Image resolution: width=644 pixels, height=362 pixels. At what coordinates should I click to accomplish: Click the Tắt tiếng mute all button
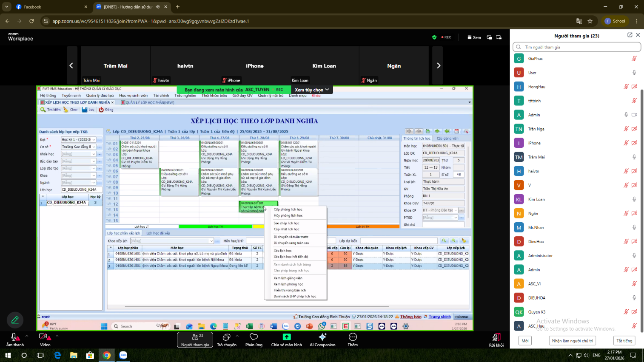(624, 341)
